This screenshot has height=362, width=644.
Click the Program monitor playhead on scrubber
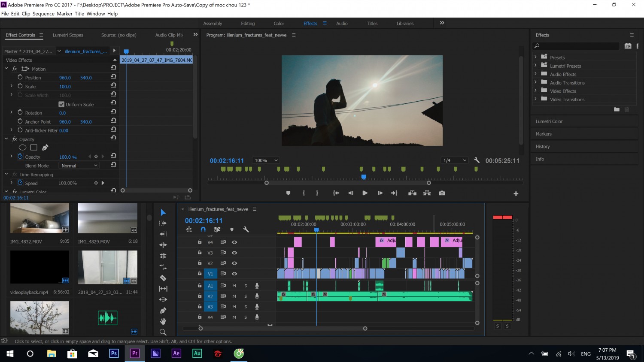[364, 177]
